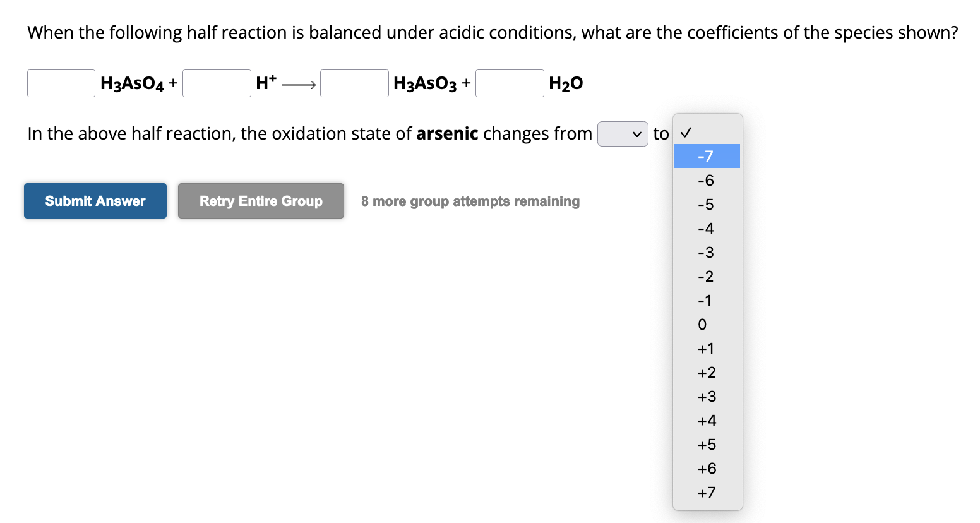The width and height of the screenshot is (980, 523).
Task: Select -5 oxidation state option
Action: coord(707,205)
